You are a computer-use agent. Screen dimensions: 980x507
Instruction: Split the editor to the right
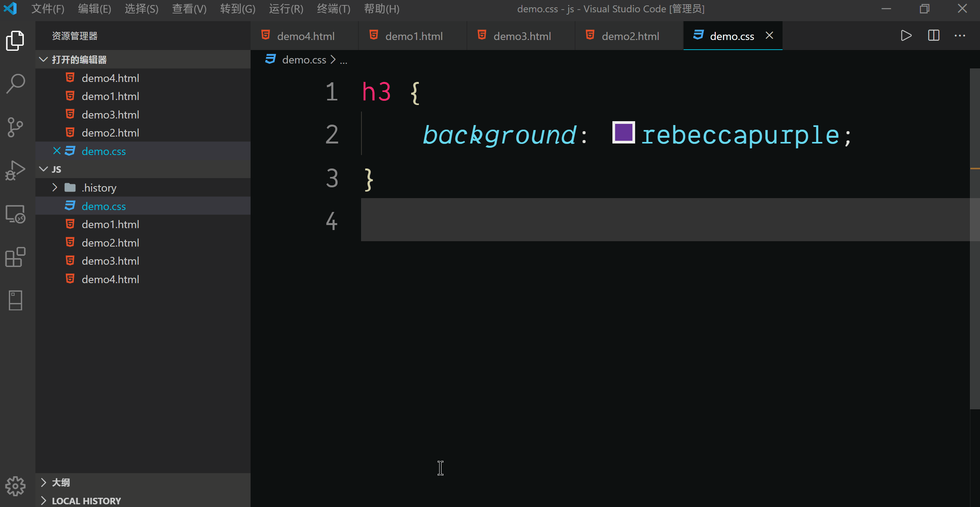tap(933, 36)
